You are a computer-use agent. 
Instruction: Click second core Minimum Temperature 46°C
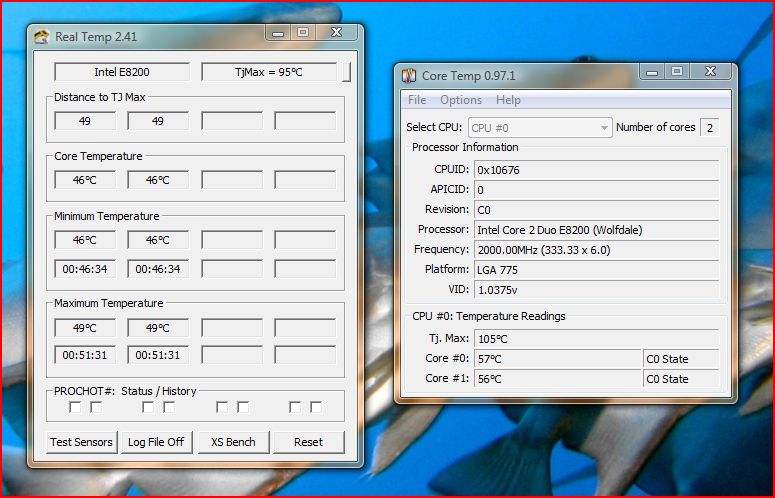[x=158, y=240]
